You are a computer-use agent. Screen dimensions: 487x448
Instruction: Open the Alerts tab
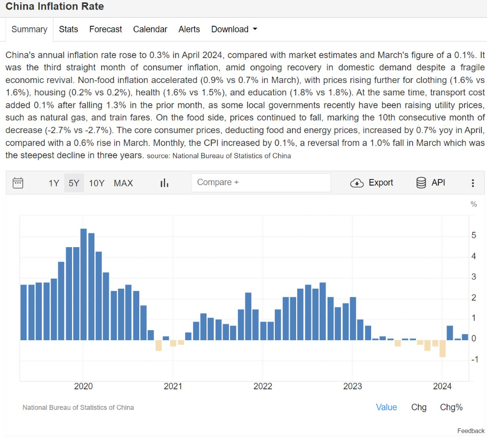[x=189, y=29]
